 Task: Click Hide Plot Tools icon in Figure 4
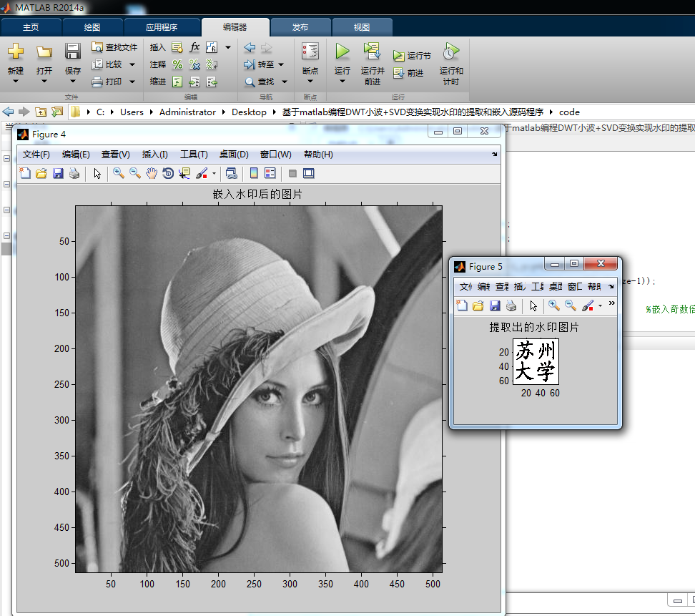pyautogui.click(x=292, y=173)
